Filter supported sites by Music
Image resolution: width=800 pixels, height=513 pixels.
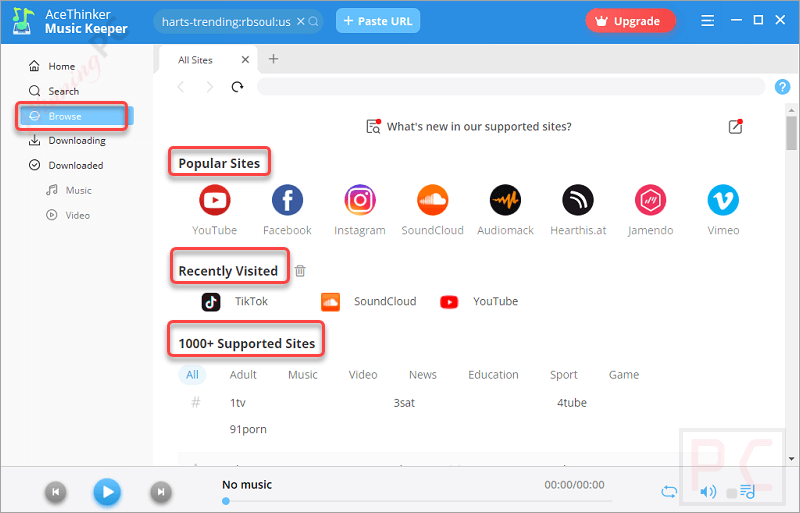pyautogui.click(x=303, y=375)
